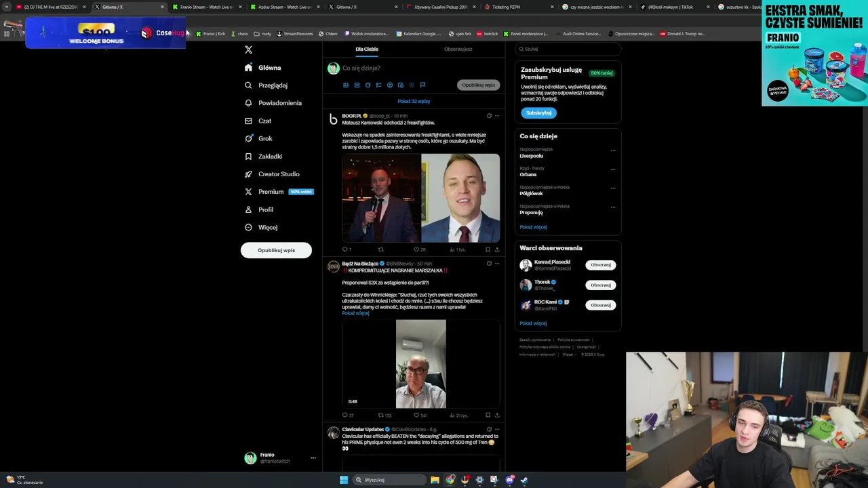This screenshot has height=488, width=868.
Task: Open more options on Bądź Na Bieżąco post
Action: pyautogui.click(x=497, y=264)
